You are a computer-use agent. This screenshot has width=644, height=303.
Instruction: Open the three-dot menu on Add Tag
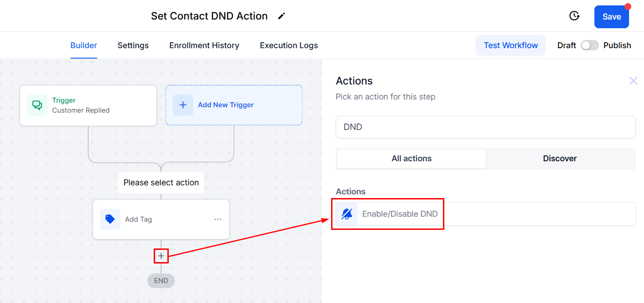click(218, 219)
